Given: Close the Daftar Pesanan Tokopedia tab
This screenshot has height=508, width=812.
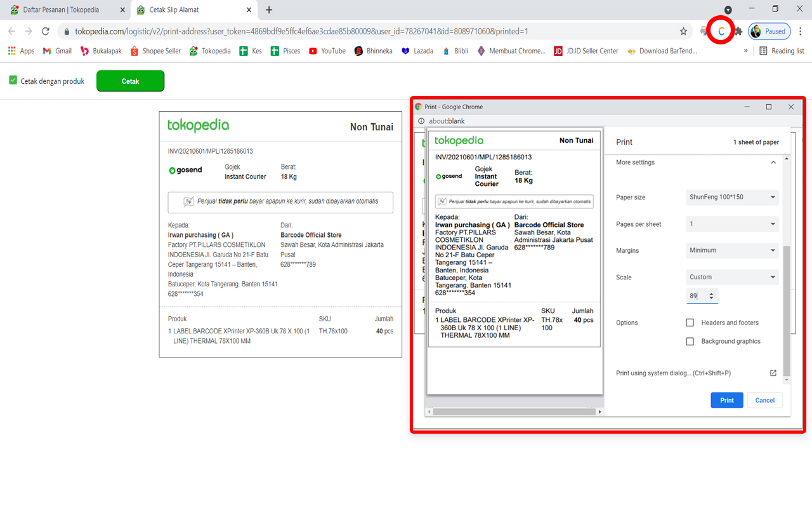Looking at the screenshot, I should coord(122,10).
